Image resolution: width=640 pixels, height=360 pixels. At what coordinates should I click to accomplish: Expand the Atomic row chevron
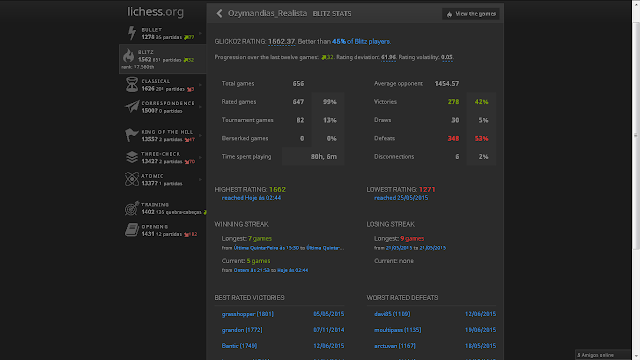click(x=200, y=180)
